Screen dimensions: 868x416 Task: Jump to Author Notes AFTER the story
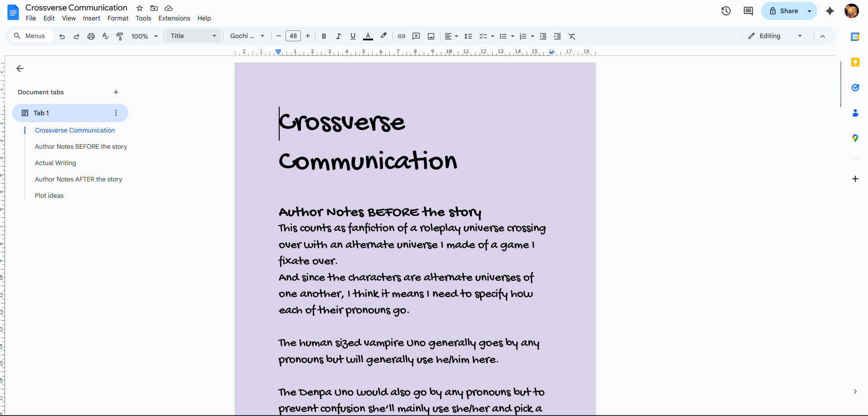[78, 179]
